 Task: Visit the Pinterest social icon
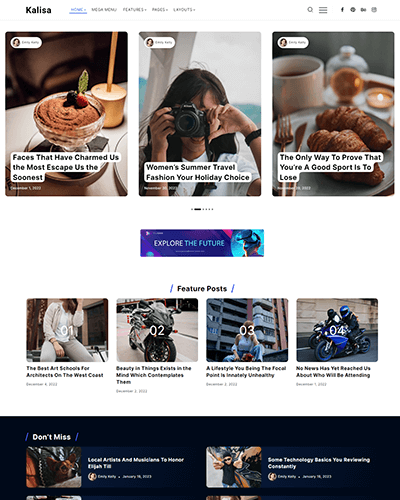[x=353, y=10]
